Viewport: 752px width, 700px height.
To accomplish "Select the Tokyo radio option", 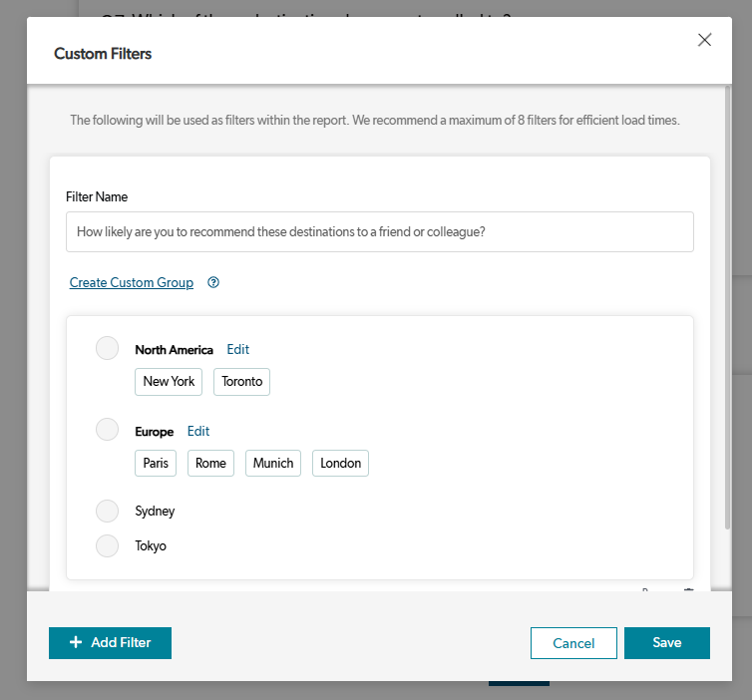I will coord(107,545).
